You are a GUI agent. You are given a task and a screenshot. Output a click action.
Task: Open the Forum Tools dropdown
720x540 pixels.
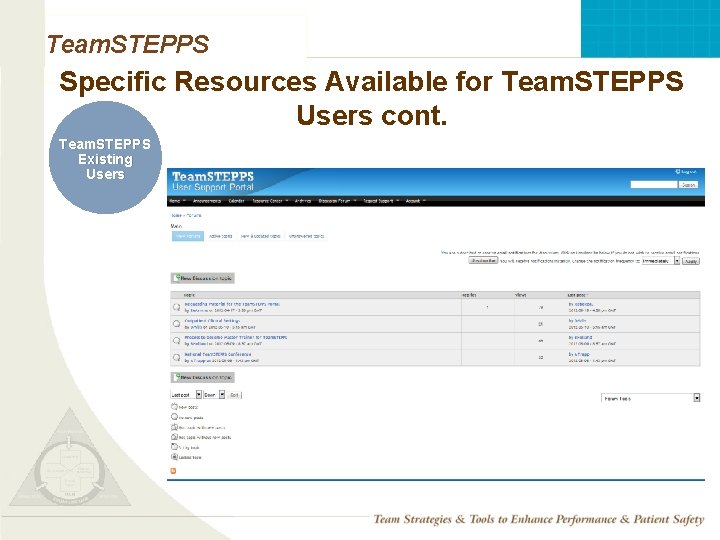(651, 398)
